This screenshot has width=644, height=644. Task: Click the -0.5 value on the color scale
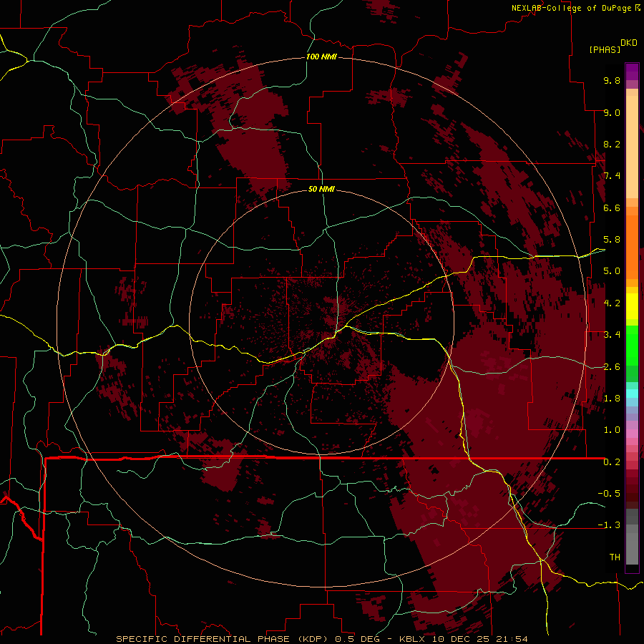coord(609,494)
